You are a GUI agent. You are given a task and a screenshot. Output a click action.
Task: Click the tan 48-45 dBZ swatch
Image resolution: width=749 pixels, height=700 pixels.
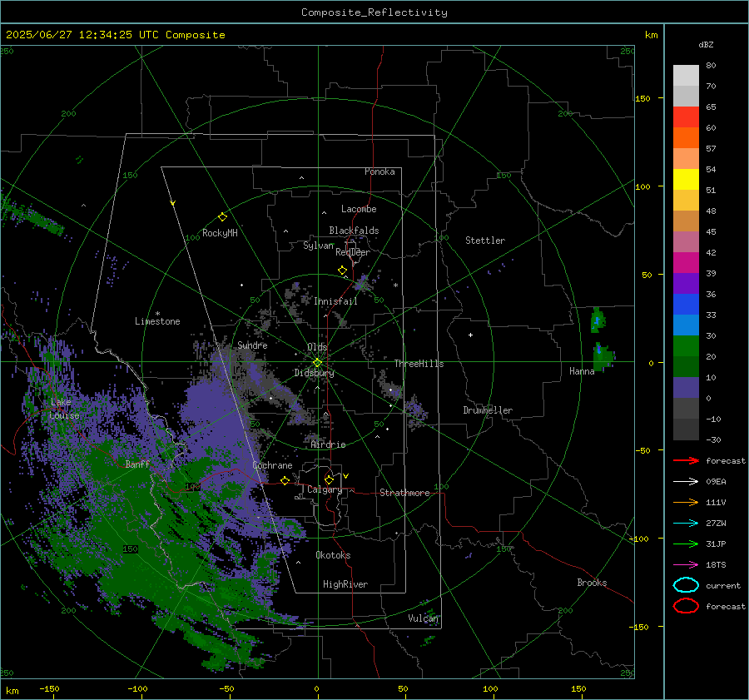pyautogui.click(x=686, y=221)
